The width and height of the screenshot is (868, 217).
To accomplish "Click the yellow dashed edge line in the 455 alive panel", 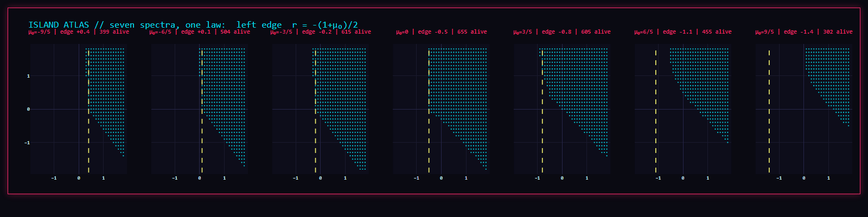I will (655, 111).
